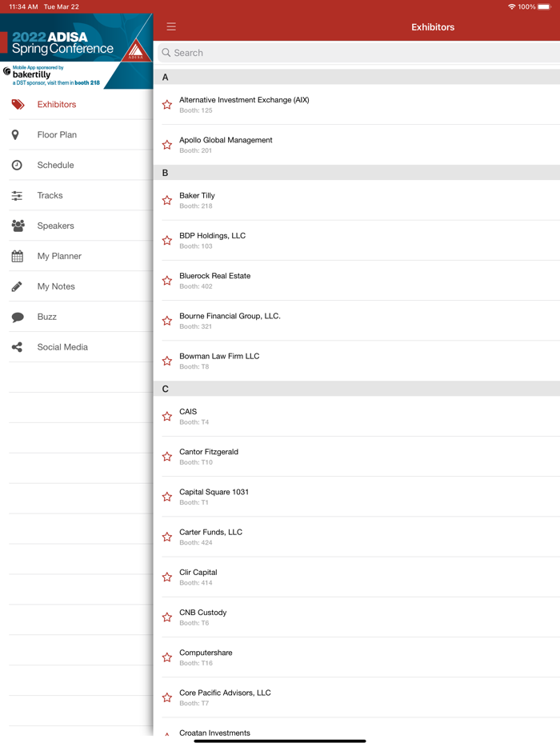The width and height of the screenshot is (560, 747).
Task: Select Bourne Financial Group, LLC. row
Action: click(357, 321)
